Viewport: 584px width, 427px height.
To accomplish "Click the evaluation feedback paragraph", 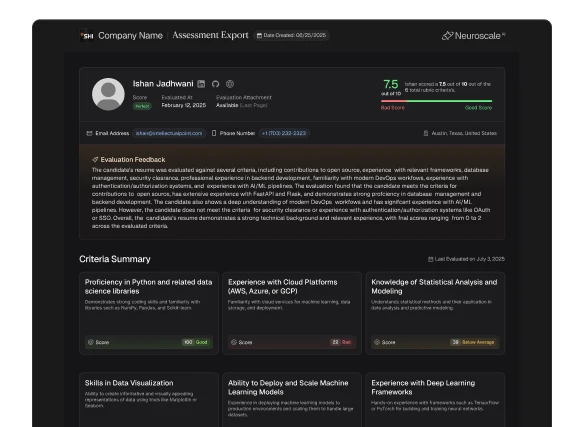I will click(x=291, y=198).
